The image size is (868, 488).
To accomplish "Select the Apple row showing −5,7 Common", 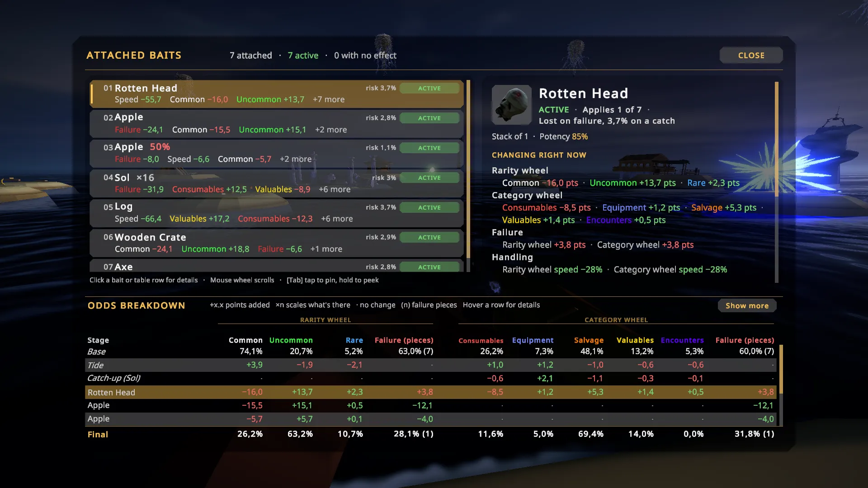I will click(x=432, y=419).
